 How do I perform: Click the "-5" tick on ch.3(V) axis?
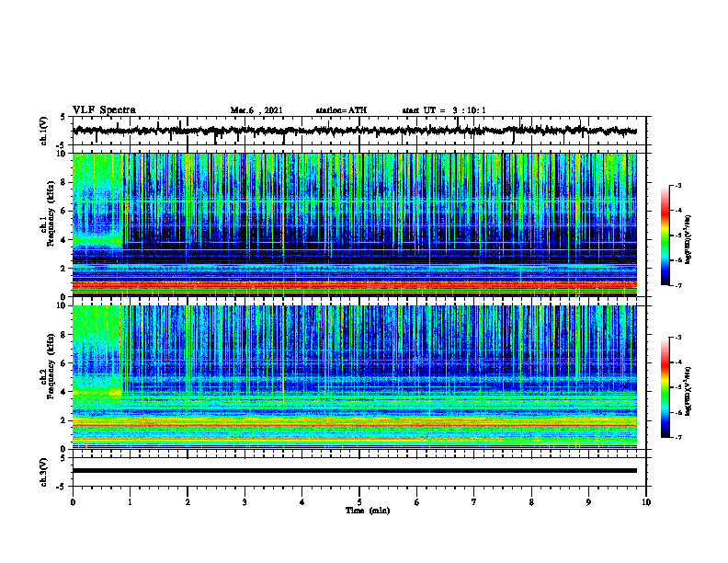tap(62, 487)
